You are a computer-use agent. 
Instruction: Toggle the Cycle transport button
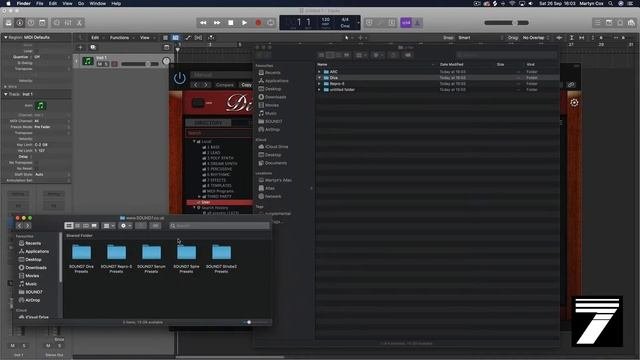coord(271,23)
